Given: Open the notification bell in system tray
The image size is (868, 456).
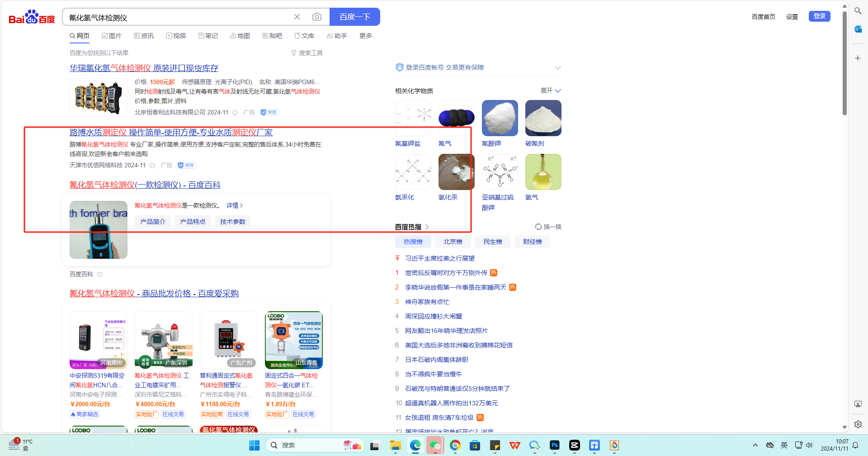Looking at the screenshot, I should pos(855,445).
